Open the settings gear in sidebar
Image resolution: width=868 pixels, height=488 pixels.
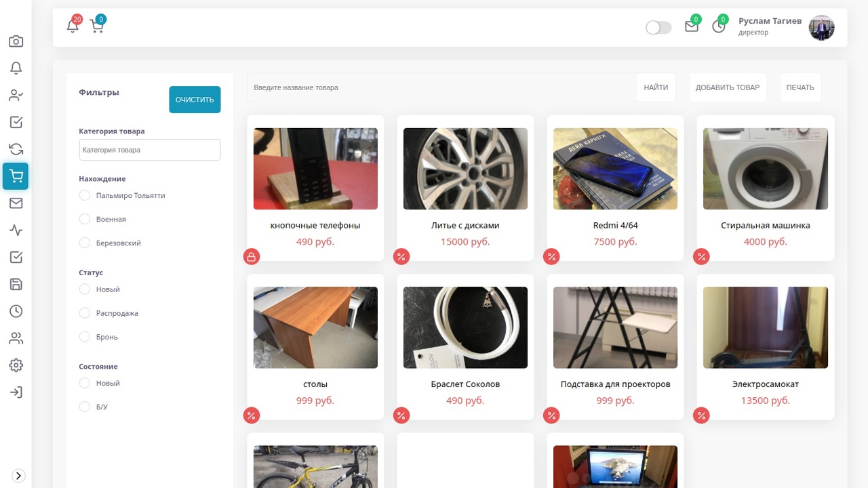(16, 365)
